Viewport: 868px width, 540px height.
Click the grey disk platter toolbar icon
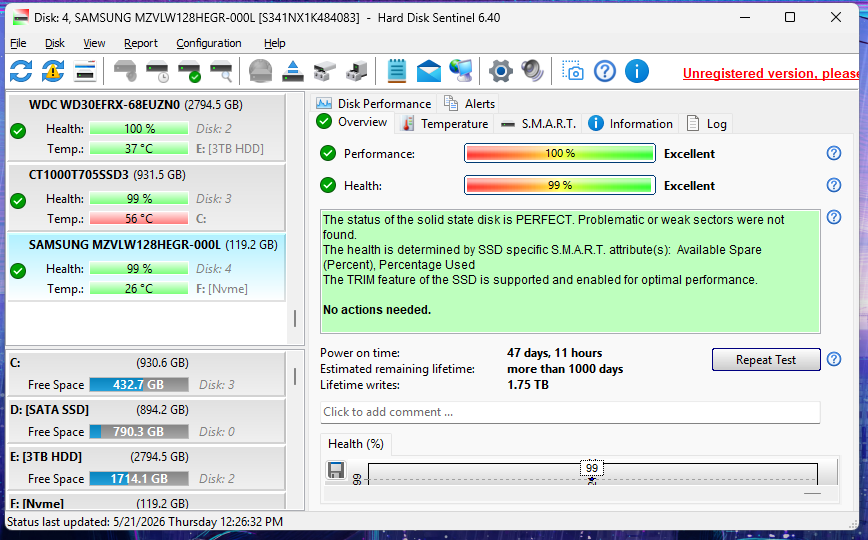[x=260, y=71]
